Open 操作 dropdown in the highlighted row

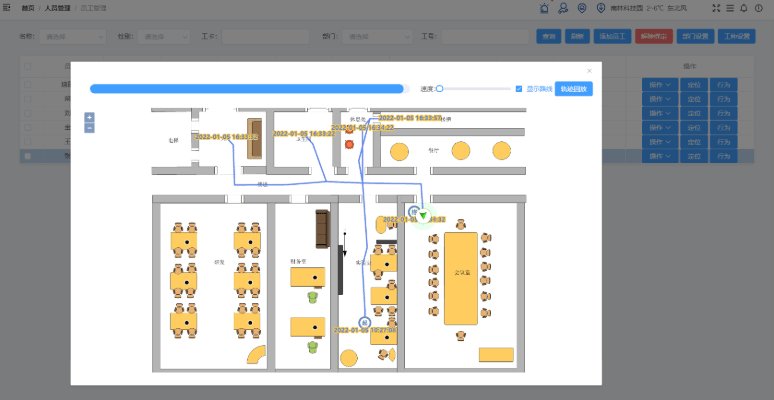pos(660,156)
